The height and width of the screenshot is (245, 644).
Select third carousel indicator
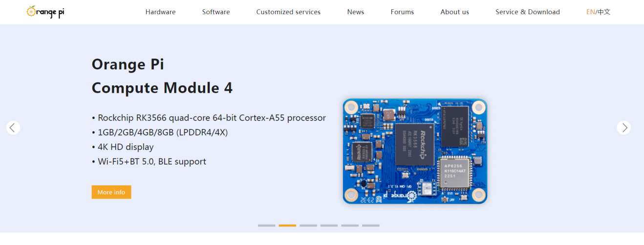[x=308, y=225]
